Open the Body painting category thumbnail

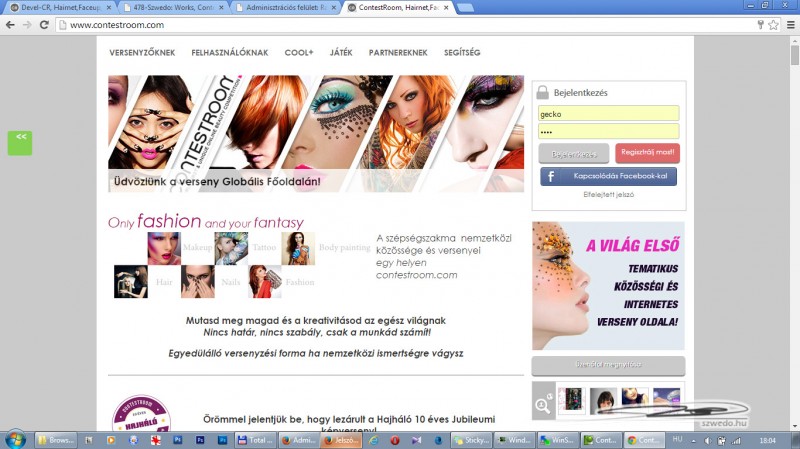(298, 248)
